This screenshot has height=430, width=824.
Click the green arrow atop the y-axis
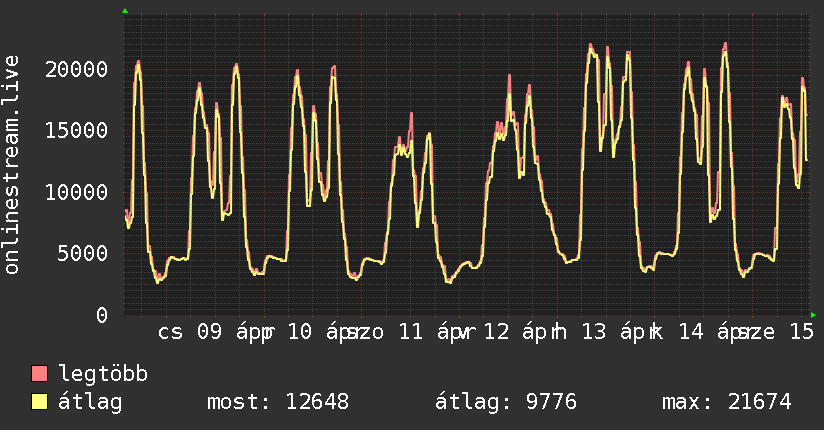[125, 11]
